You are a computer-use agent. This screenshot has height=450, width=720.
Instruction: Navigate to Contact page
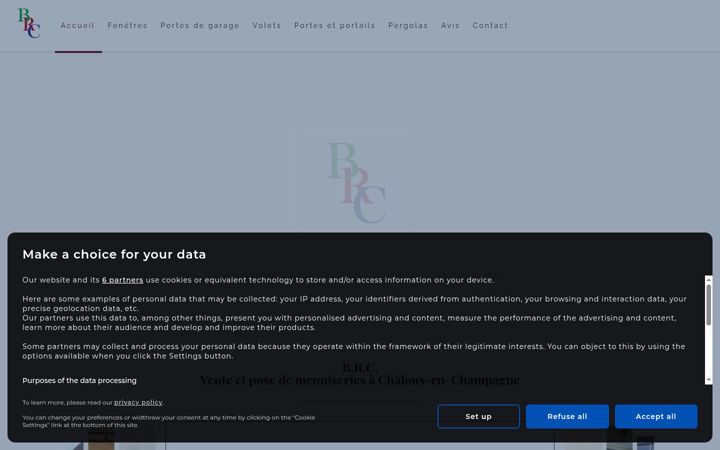(490, 25)
